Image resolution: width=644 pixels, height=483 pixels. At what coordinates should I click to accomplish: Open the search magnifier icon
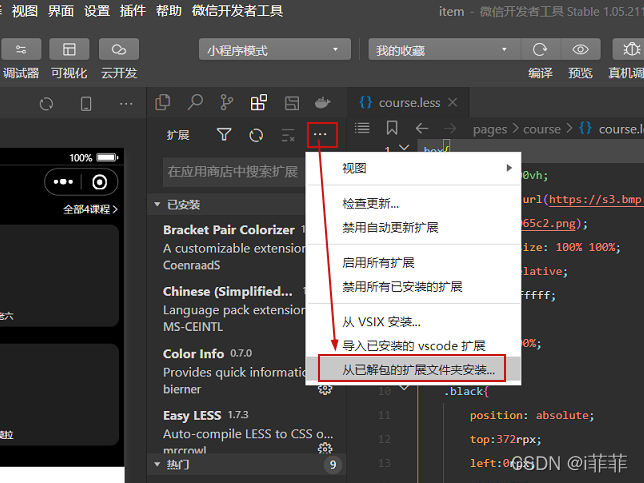coord(195,103)
